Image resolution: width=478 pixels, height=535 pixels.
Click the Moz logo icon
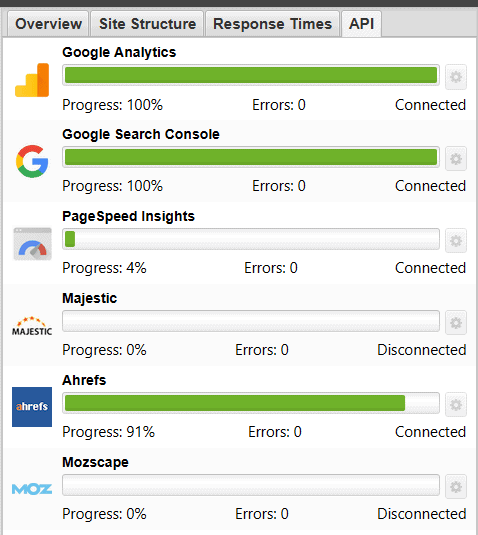(x=32, y=489)
